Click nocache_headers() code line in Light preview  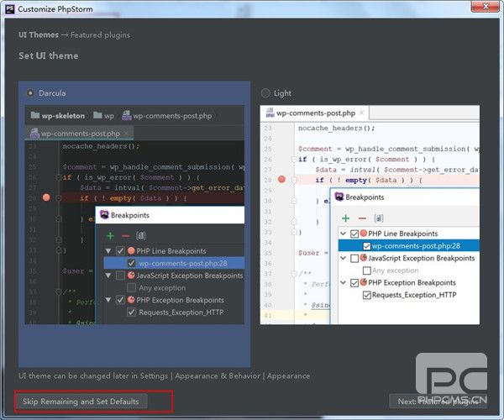pos(336,129)
